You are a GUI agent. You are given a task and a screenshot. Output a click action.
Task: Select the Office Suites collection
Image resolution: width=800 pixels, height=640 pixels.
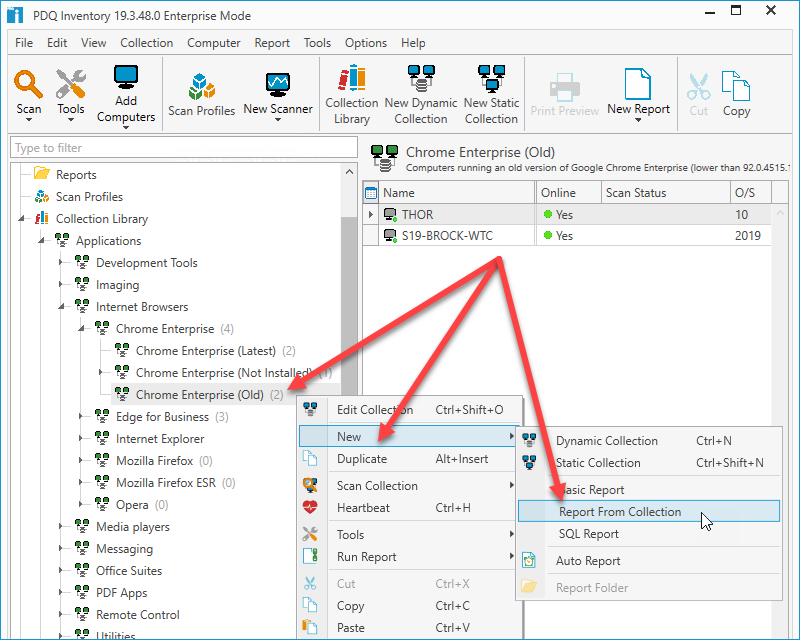coord(129,571)
